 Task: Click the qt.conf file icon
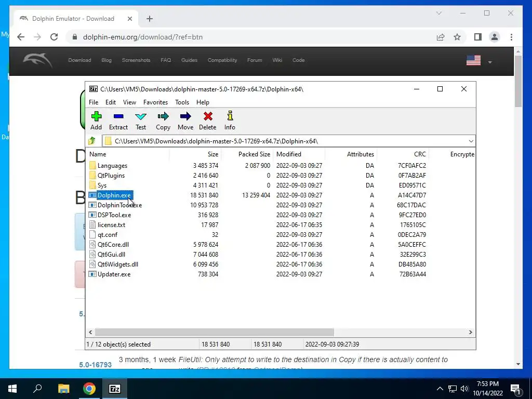click(x=92, y=234)
